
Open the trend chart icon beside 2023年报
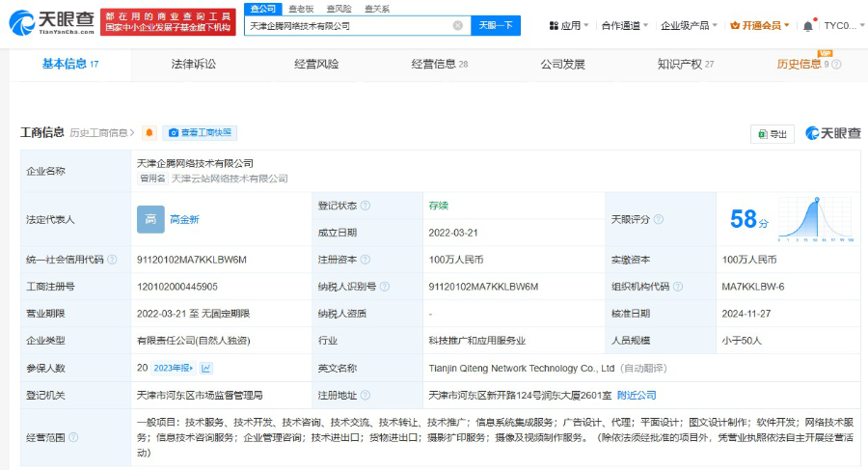tap(206, 368)
